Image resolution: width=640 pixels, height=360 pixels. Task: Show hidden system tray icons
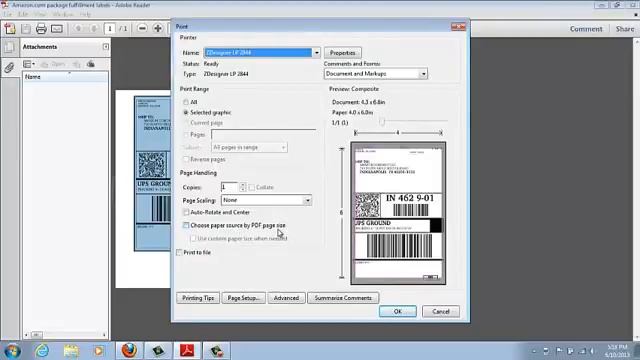(534, 351)
